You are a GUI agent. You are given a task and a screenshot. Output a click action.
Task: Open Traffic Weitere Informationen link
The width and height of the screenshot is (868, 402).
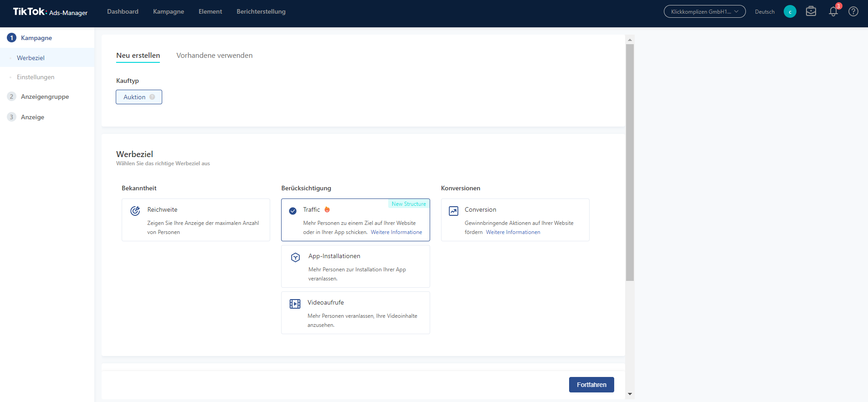point(396,232)
